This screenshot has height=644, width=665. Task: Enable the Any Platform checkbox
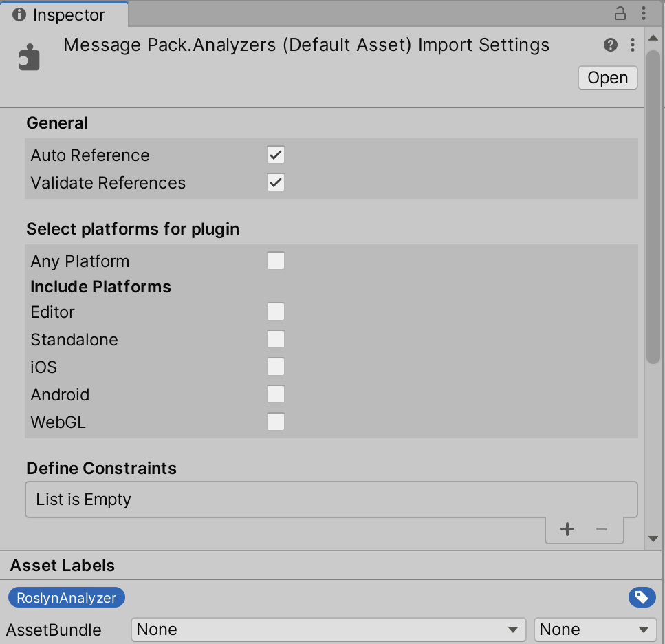tap(276, 261)
